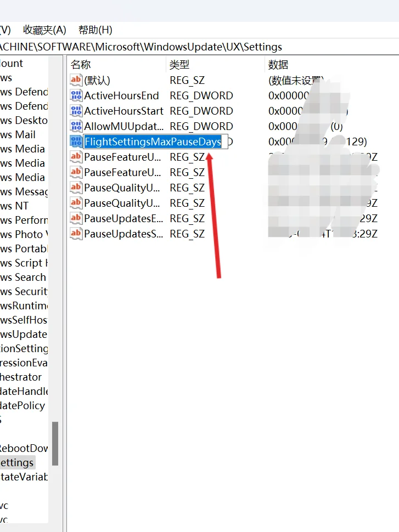Image resolution: width=399 pixels, height=532 pixels.
Task: Select the 'ws Perforn' tree key
Action: tap(24, 220)
